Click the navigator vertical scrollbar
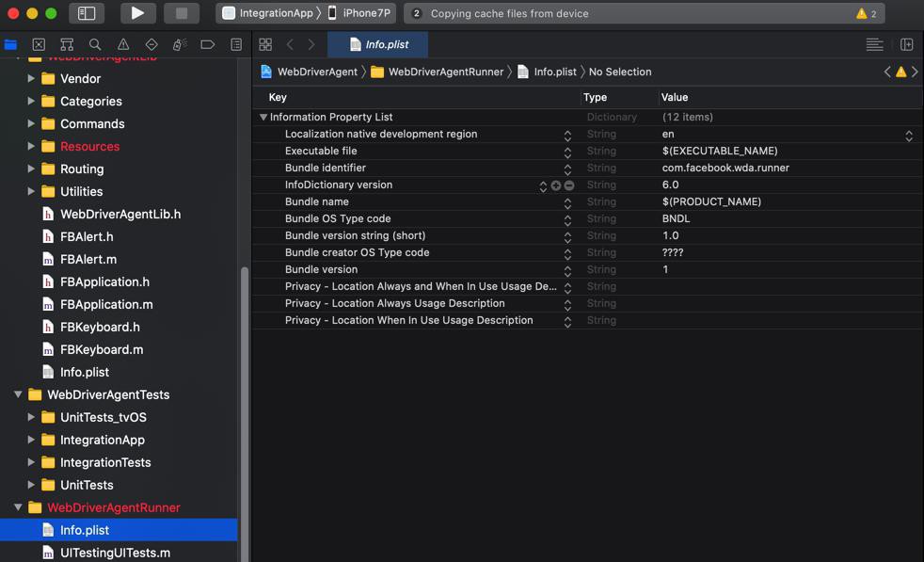 point(244,413)
